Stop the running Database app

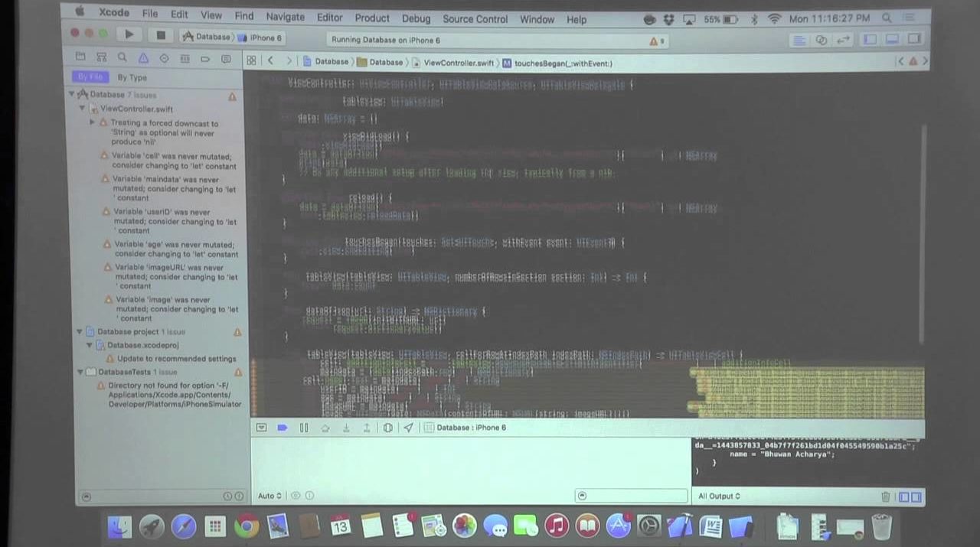[161, 35]
